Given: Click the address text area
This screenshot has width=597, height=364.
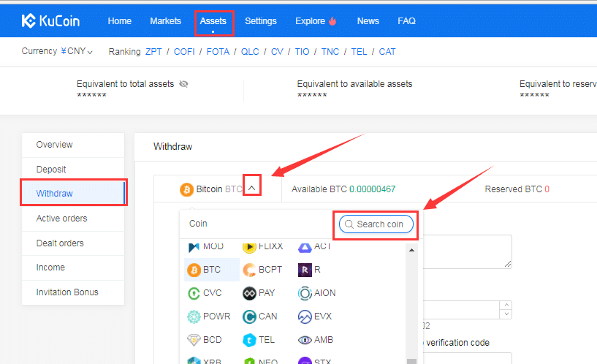Looking at the screenshot, I should [468, 251].
